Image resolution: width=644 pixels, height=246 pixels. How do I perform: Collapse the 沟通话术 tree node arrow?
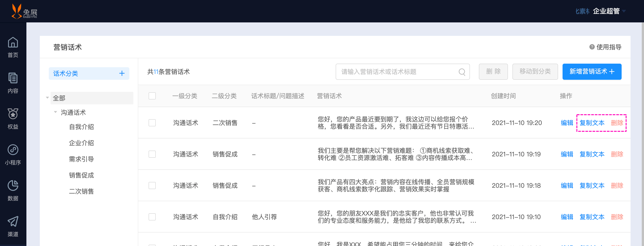55,112
